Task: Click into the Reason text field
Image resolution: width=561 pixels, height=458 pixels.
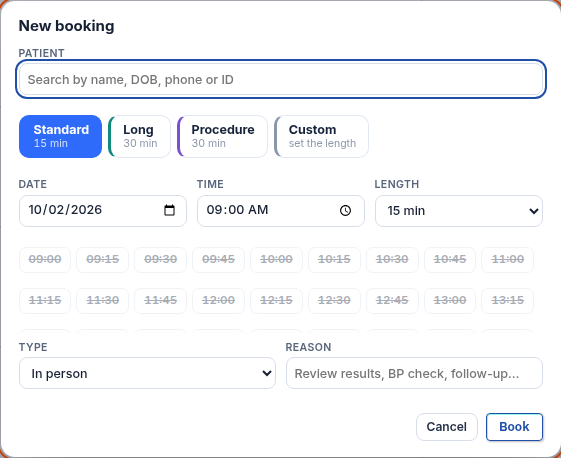Action: (414, 373)
